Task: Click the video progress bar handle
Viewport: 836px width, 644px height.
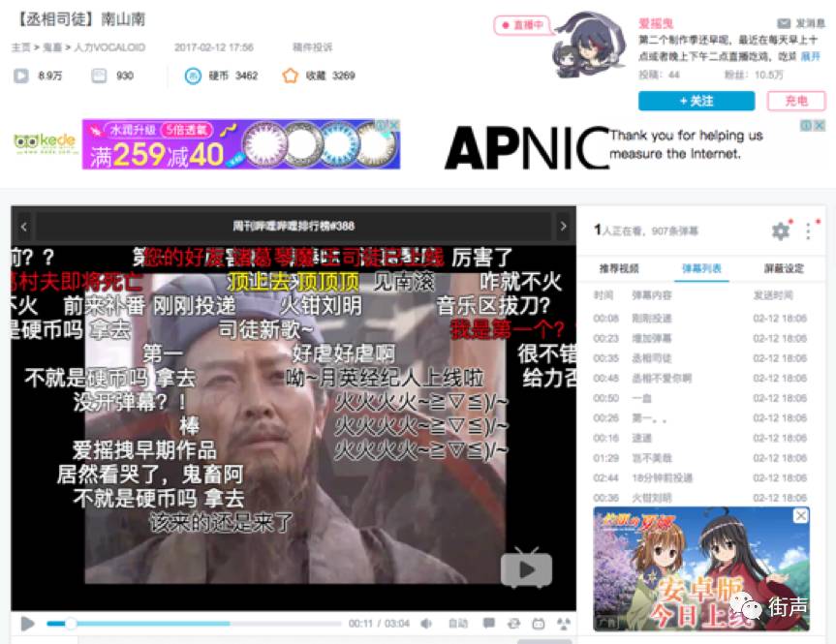Action: pos(71,624)
